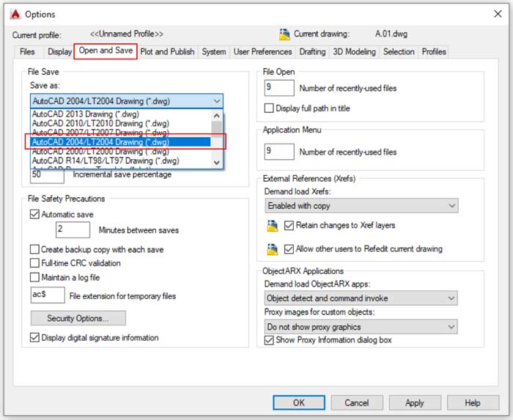Click the drawing icon beside Allow other users to Refedit

point(272,249)
